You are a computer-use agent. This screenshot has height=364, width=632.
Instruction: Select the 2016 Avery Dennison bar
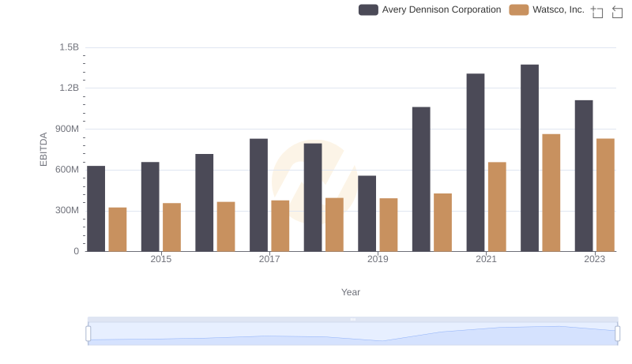click(x=205, y=203)
